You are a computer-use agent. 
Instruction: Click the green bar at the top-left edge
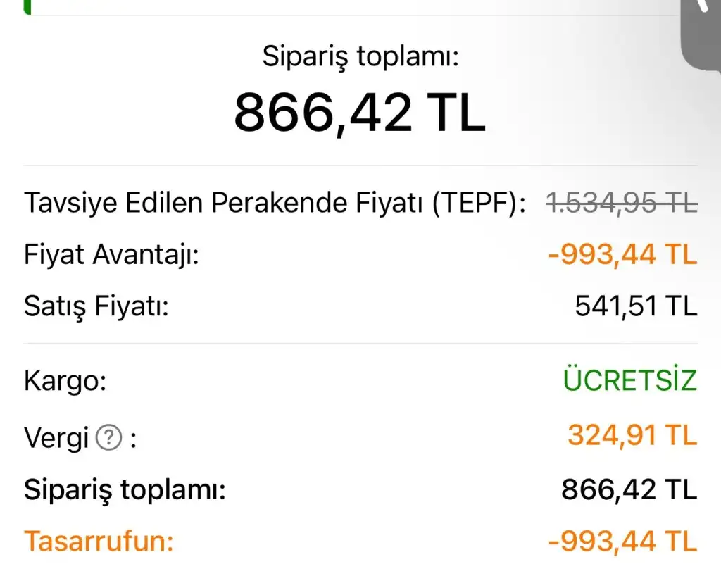pyautogui.click(x=27, y=7)
